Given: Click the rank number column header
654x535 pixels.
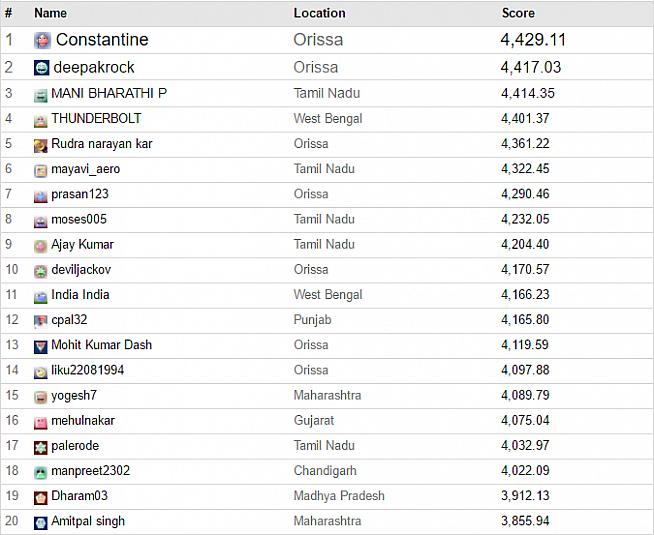Looking at the screenshot, I should [9, 13].
